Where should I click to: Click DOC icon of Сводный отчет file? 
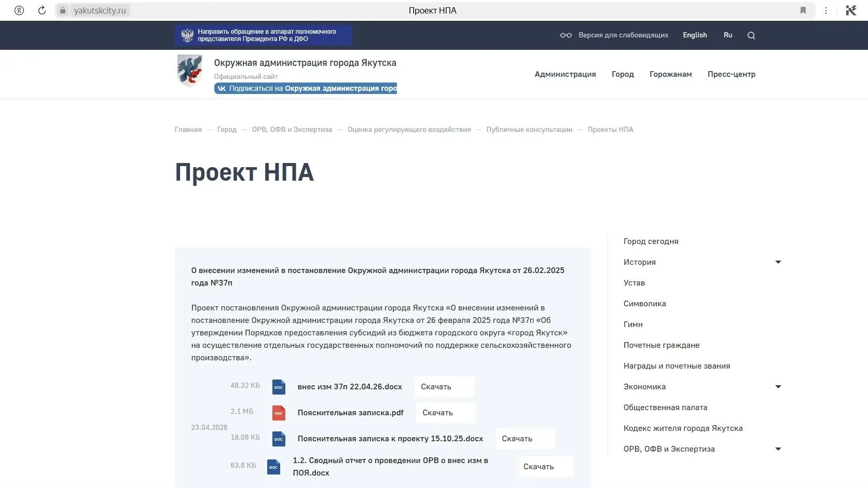[273, 467]
